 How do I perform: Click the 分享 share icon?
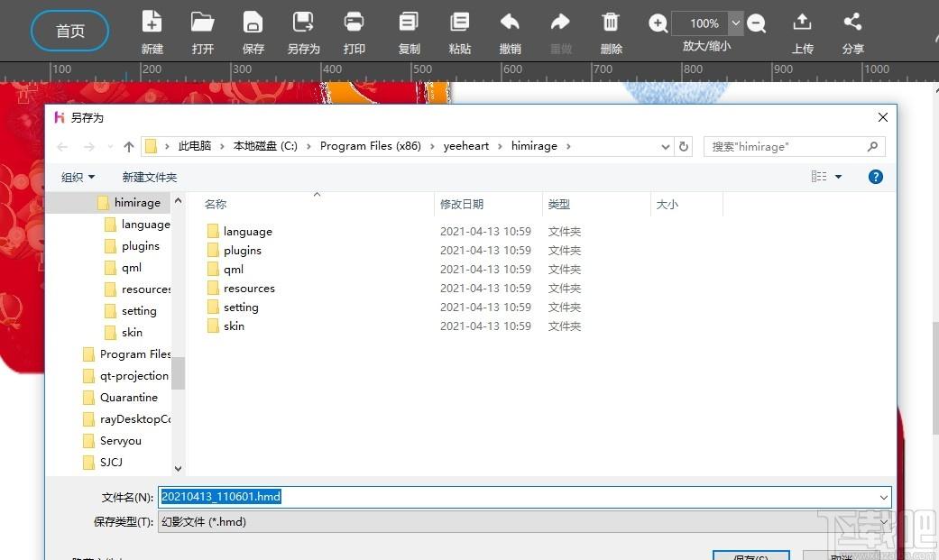click(852, 23)
